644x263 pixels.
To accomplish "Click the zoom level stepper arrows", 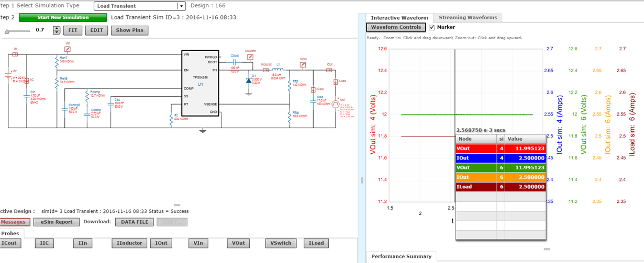I will (x=57, y=30).
